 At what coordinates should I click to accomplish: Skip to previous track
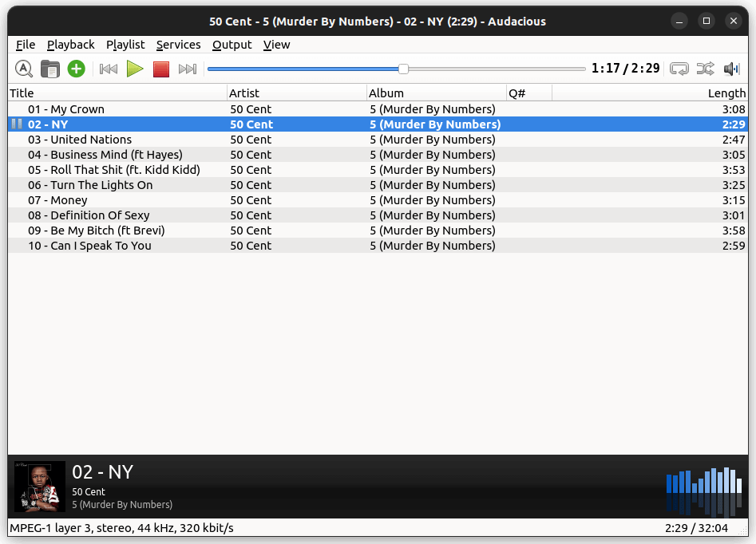pyautogui.click(x=108, y=69)
